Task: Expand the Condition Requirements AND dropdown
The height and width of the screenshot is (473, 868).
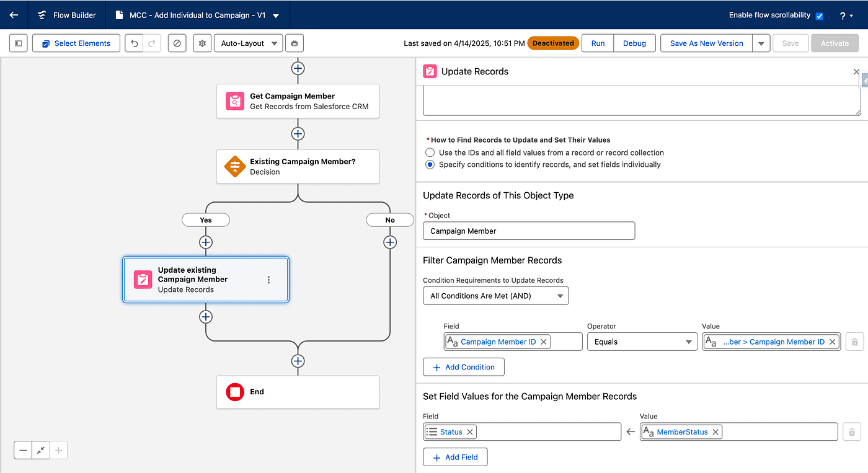Action: tap(495, 296)
